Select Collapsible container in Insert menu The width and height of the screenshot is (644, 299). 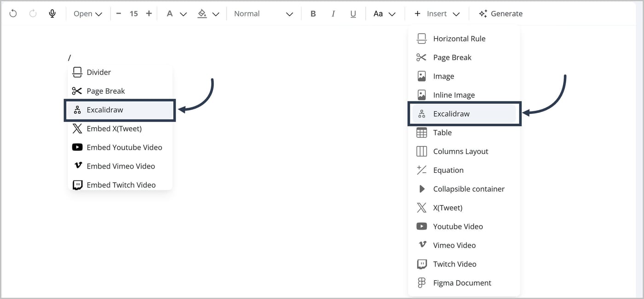pyautogui.click(x=464, y=189)
